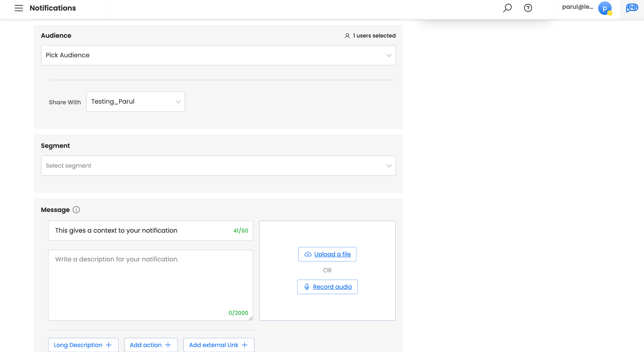
Task: Click the users selected person icon
Action: point(347,36)
